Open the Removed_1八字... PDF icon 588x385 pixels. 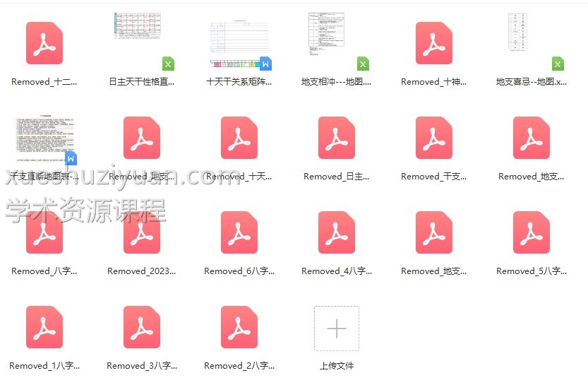44,327
